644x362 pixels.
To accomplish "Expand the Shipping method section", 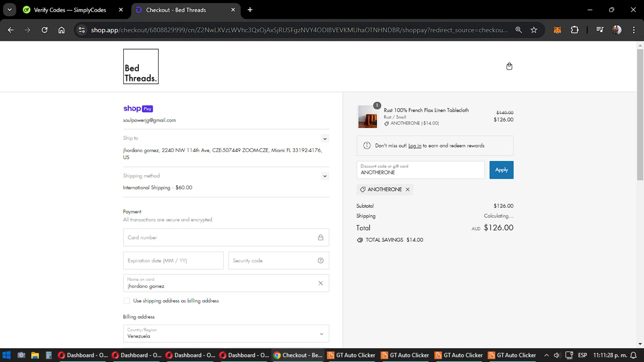I will coord(325,176).
